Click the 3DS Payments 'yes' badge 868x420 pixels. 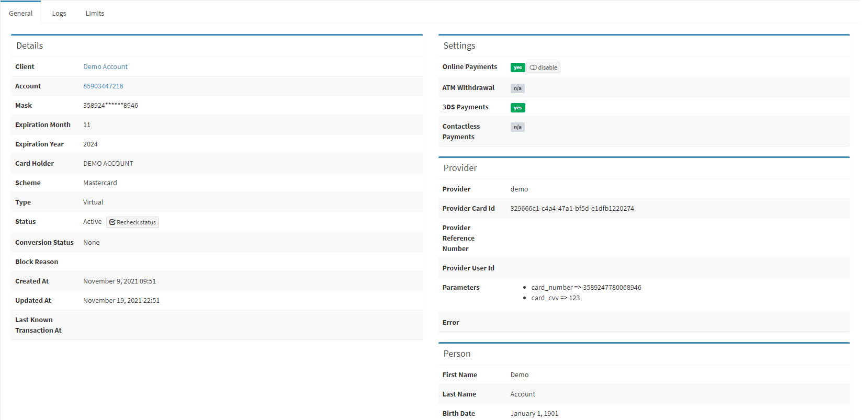click(x=517, y=108)
